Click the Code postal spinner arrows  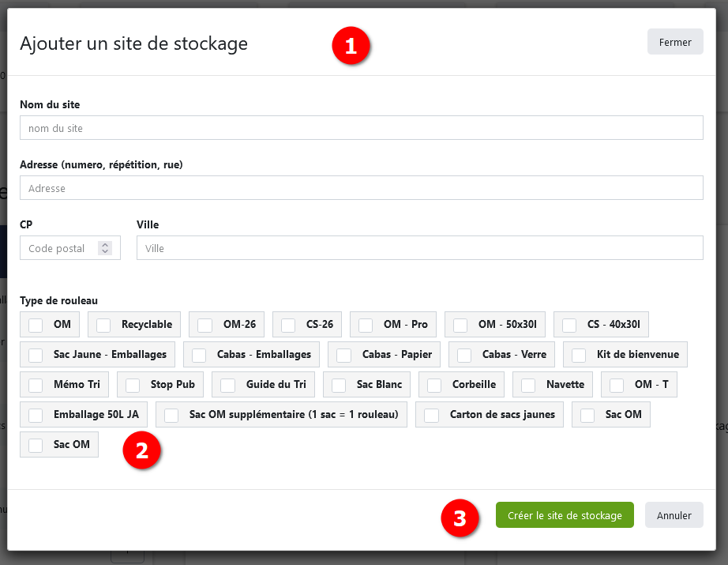click(105, 248)
